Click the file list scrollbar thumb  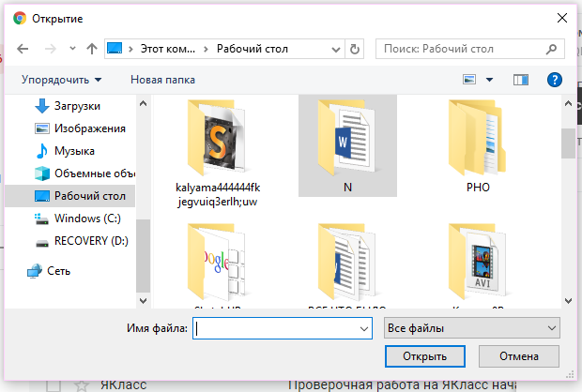pos(568,143)
